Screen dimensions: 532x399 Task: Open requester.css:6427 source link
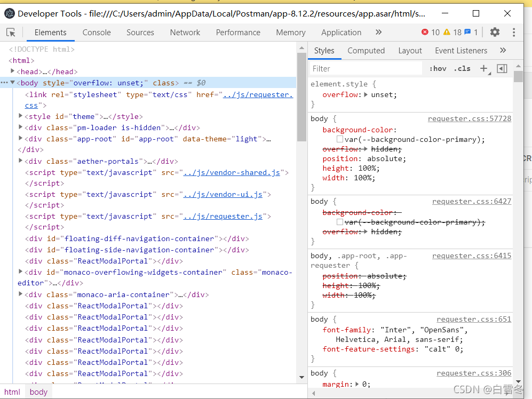472,201
